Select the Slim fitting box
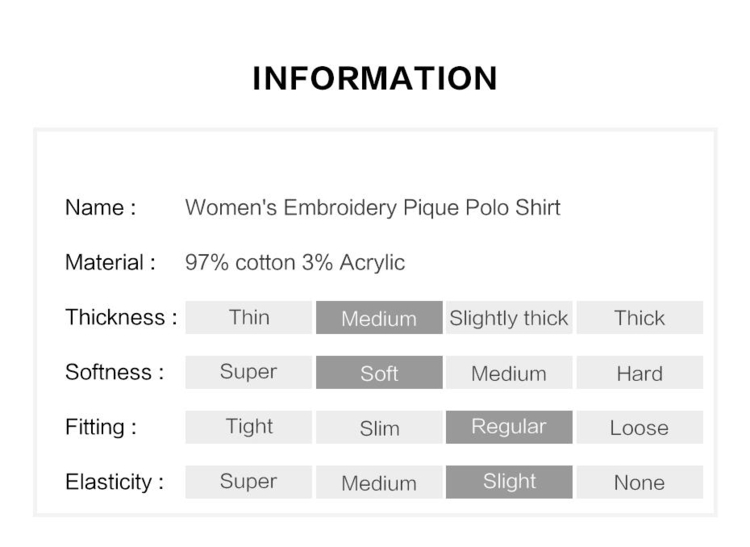The height and width of the screenshot is (547, 750). pyautogui.click(x=379, y=427)
